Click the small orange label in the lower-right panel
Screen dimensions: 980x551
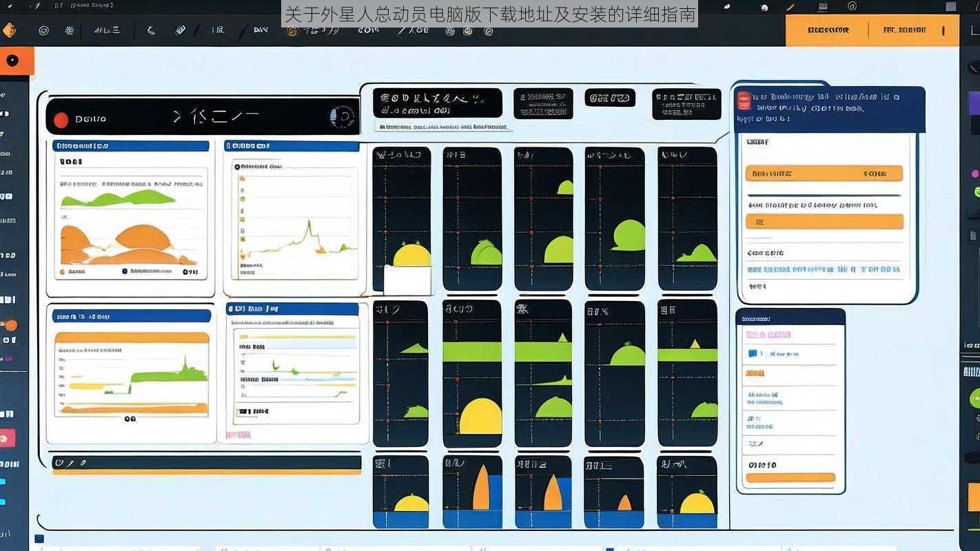coord(755,373)
